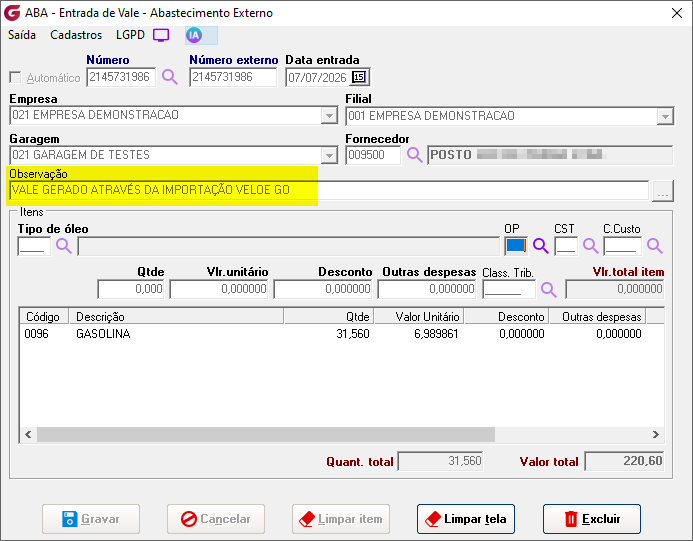
Task: Click the Valor total field
Action: tap(624, 461)
